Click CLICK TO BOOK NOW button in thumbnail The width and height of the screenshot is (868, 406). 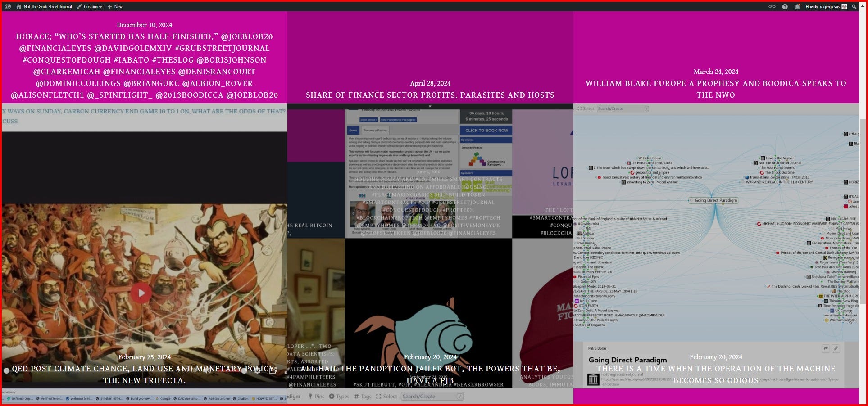click(x=486, y=131)
